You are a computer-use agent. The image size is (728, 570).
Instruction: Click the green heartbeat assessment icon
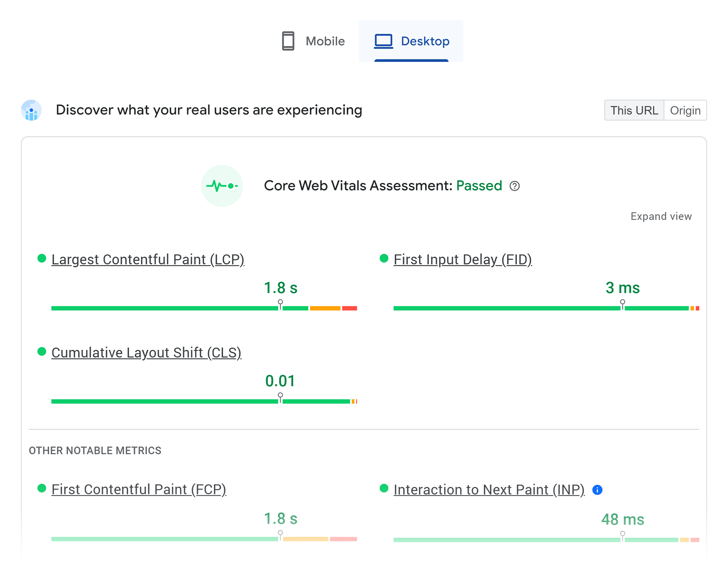[222, 186]
